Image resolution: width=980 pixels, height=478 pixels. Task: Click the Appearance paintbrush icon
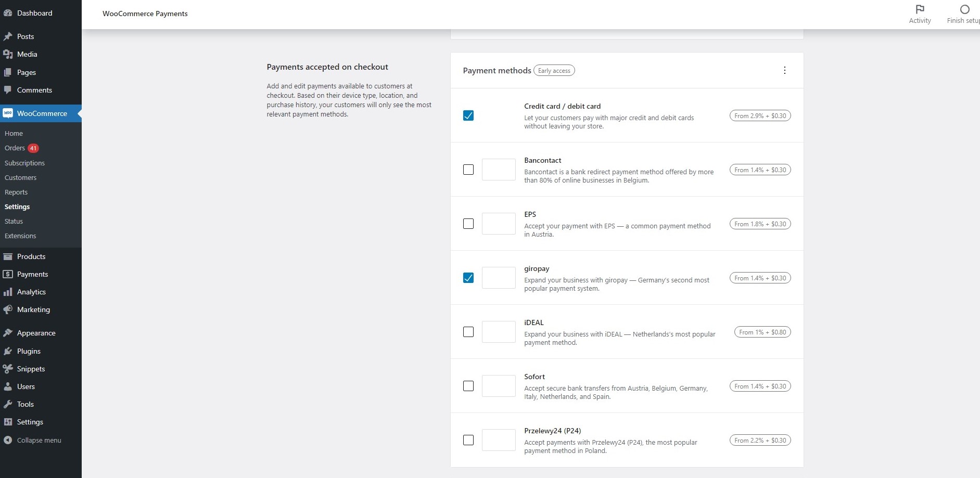click(x=8, y=333)
